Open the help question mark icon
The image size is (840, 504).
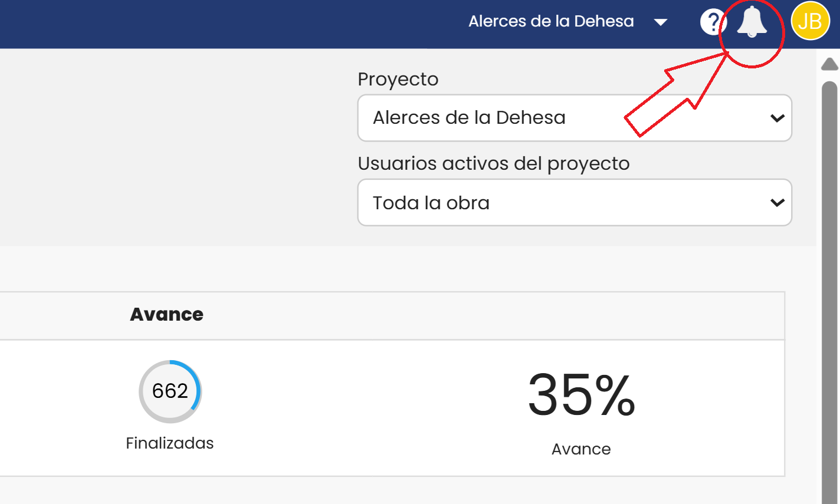[x=712, y=22]
